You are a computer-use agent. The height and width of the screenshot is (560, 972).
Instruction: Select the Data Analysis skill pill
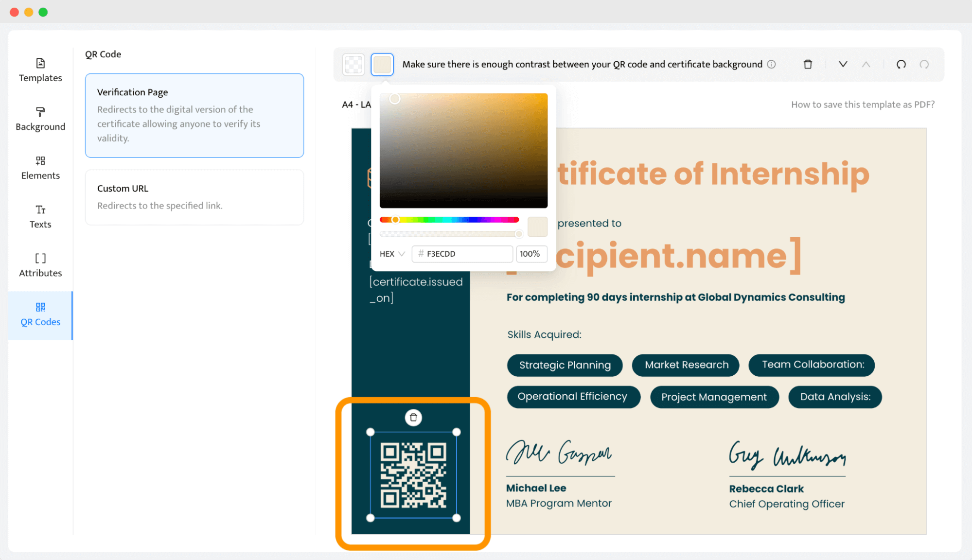(835, 397)
